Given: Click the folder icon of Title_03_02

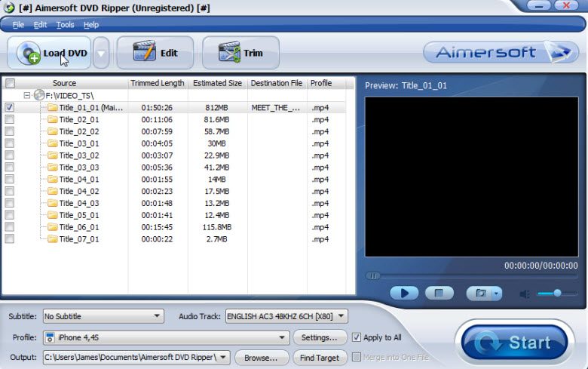Looking at the screenshot, I should (53, 155).
